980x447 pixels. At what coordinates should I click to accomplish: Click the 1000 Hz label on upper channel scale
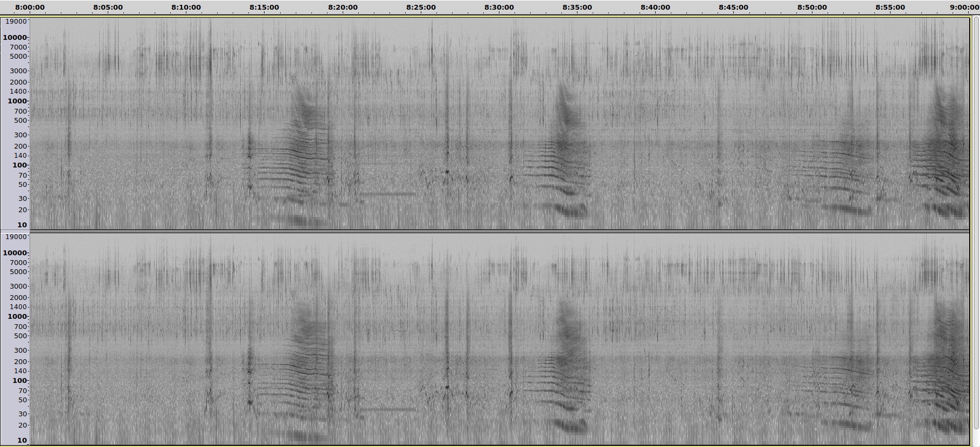click(x=17, y=101)
